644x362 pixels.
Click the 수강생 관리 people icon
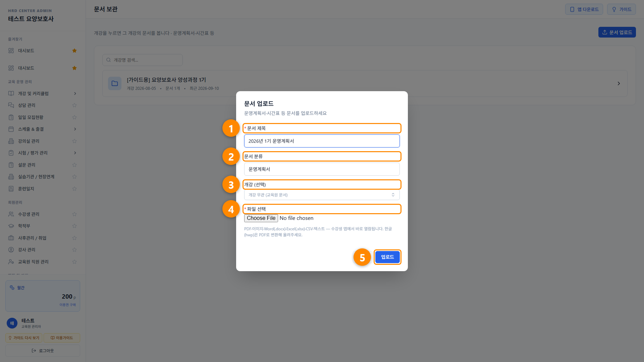[11, 214]
